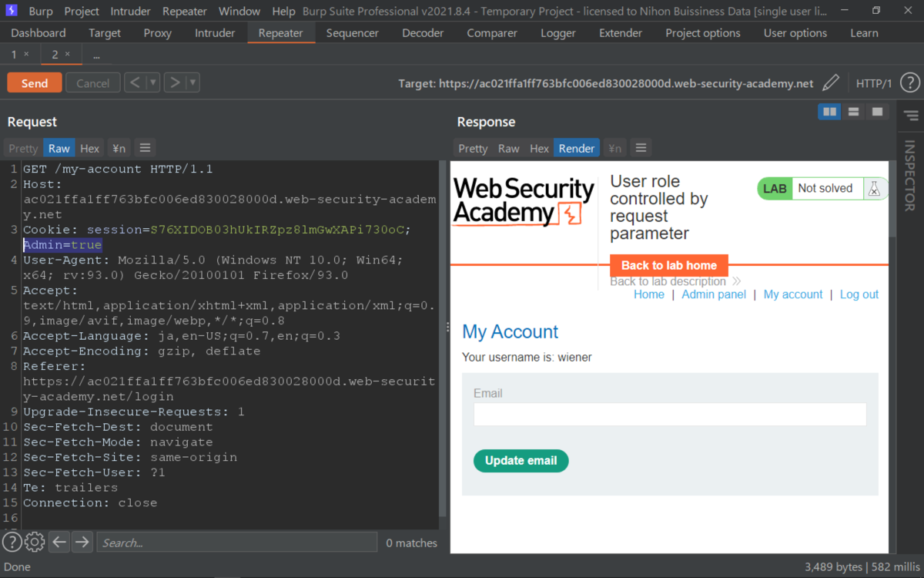Go to previous search match arrow

[59, 543]
